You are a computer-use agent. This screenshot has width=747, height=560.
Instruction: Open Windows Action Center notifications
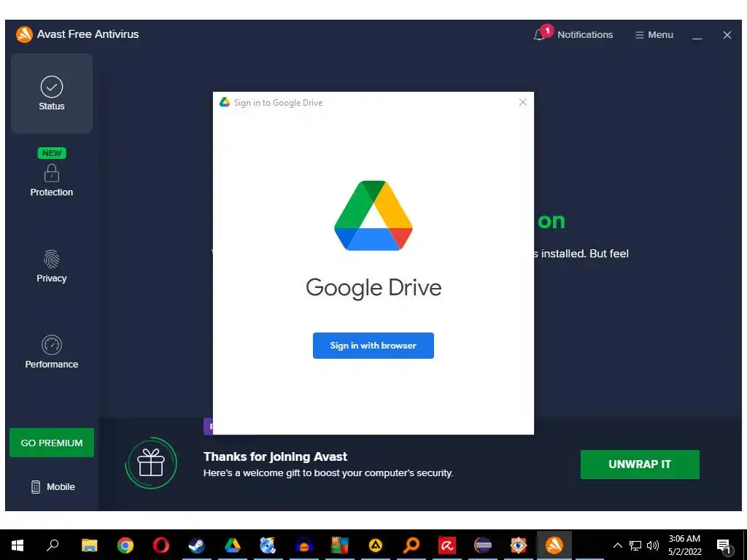click(724, 546)
